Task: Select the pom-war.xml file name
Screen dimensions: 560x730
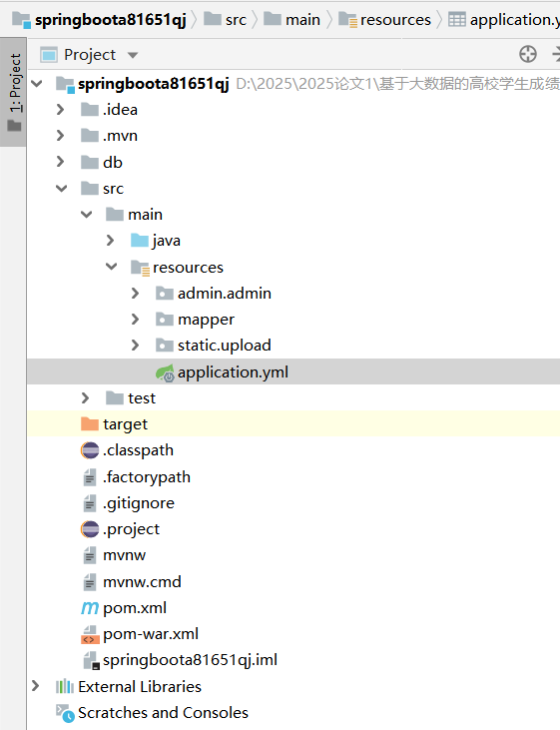Action: pyautogui.click(x=151, y=634)
